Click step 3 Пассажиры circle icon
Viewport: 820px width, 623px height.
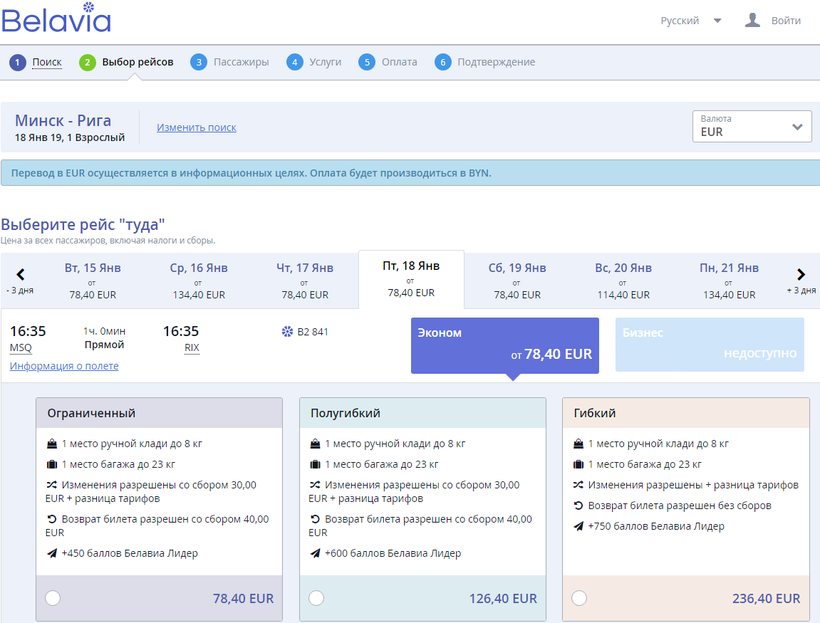pyautogui.click(x=199, y=62)
